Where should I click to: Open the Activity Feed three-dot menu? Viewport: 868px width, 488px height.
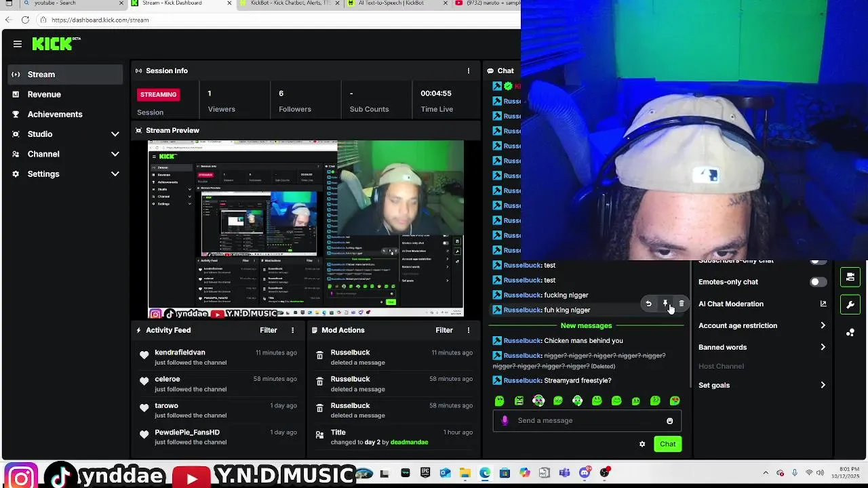click(293, 330)
